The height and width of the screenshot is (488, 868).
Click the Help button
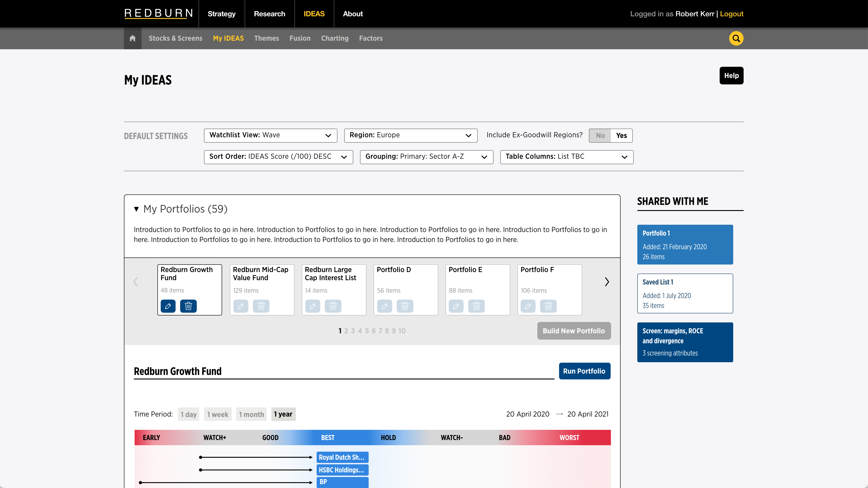[x=731, y=76]
